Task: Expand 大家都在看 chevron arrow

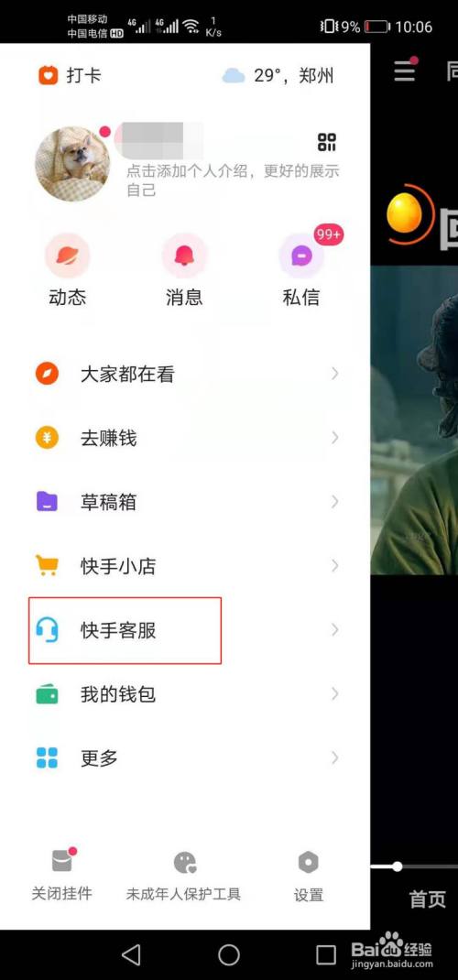Action: tap(335, 374)
